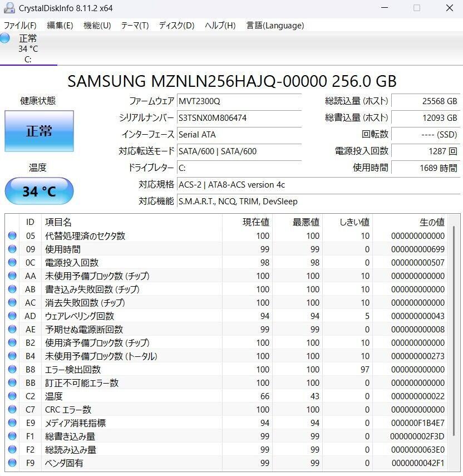The height and width of the screenshot is (476, 463).
Task: Select the C: drive tab at top
Action: pos(28,49)
